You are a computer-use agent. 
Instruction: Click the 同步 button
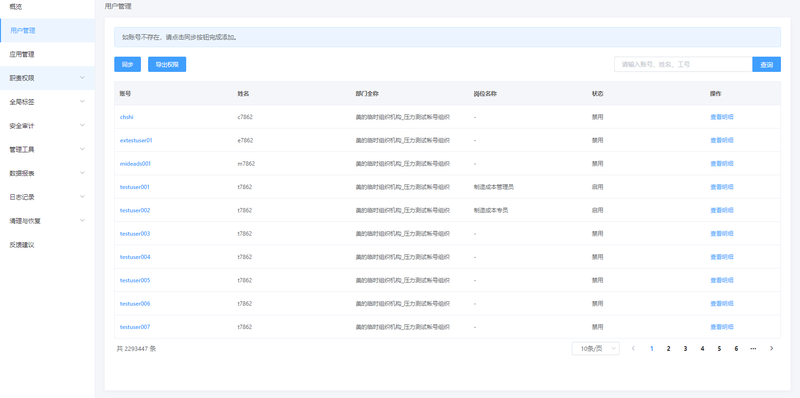click(128, 64)
